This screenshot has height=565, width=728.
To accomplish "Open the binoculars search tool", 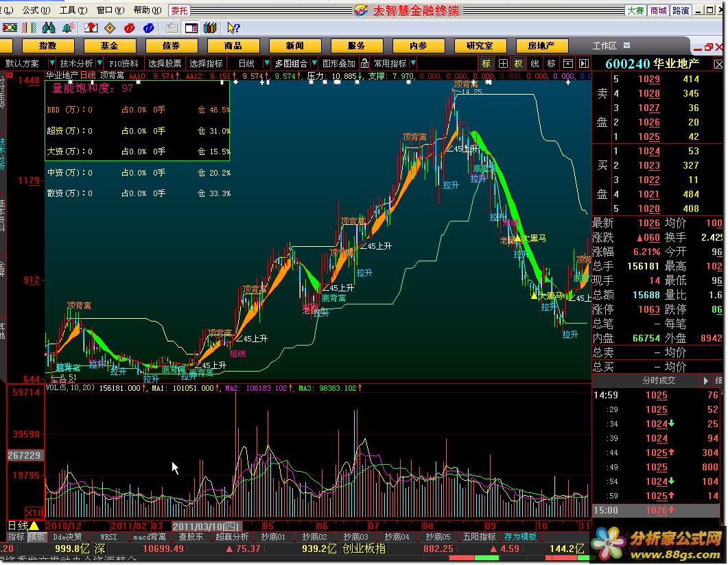I will coord(49,28).
